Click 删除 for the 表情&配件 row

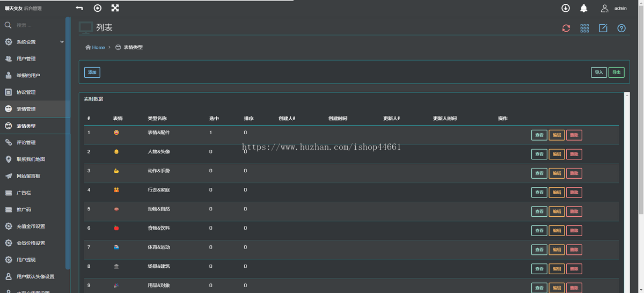pyautogui.click(x=574, y=135)
